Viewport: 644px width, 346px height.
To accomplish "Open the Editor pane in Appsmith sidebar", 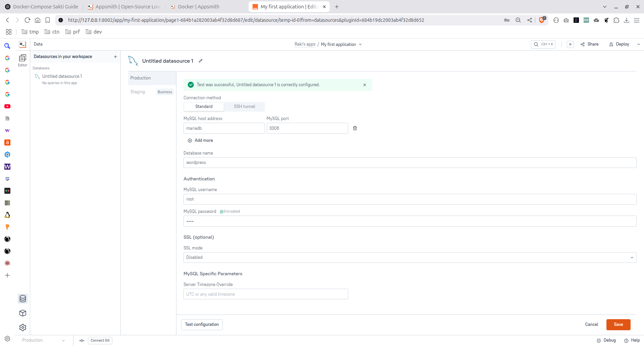I will 22,60.
